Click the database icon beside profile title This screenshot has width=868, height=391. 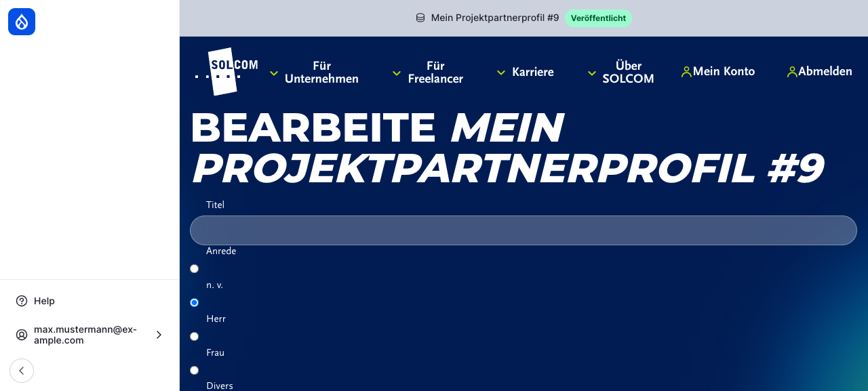click(420, 18)
